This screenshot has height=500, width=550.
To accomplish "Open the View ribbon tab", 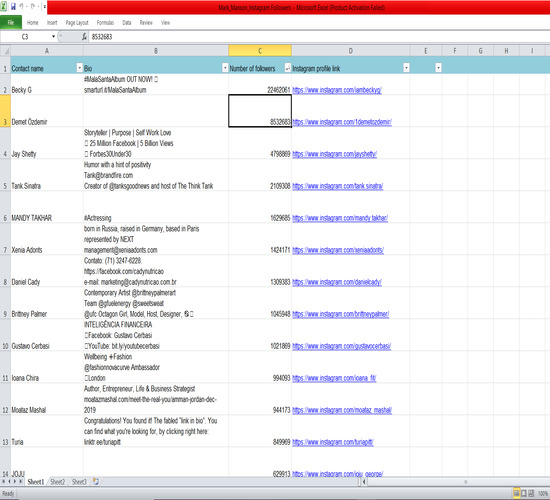I will pyautogui.click(x=165, y=23).
